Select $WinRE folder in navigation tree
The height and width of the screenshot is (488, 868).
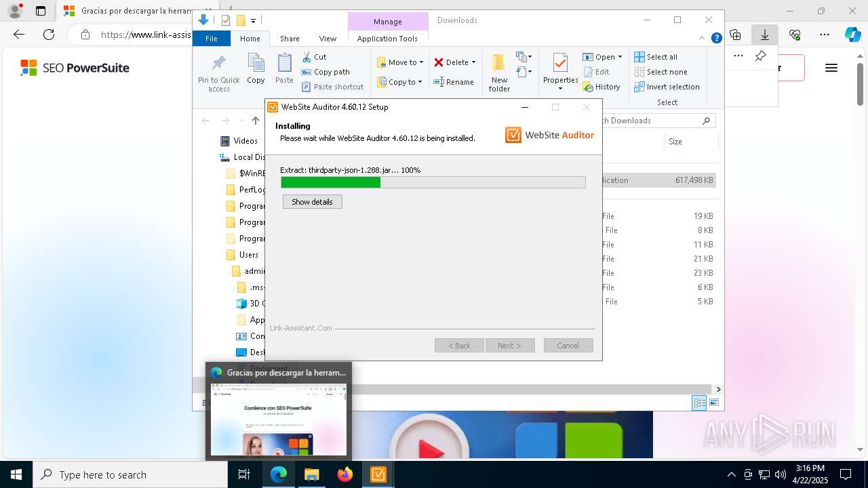click(245, 174)
